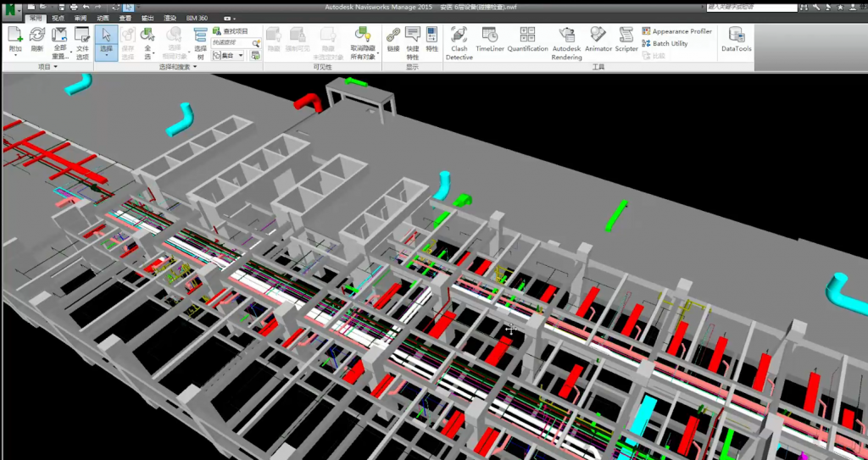
Task: Click the 文件选项 (File Options) icon
Action: [x=82, y=42]
